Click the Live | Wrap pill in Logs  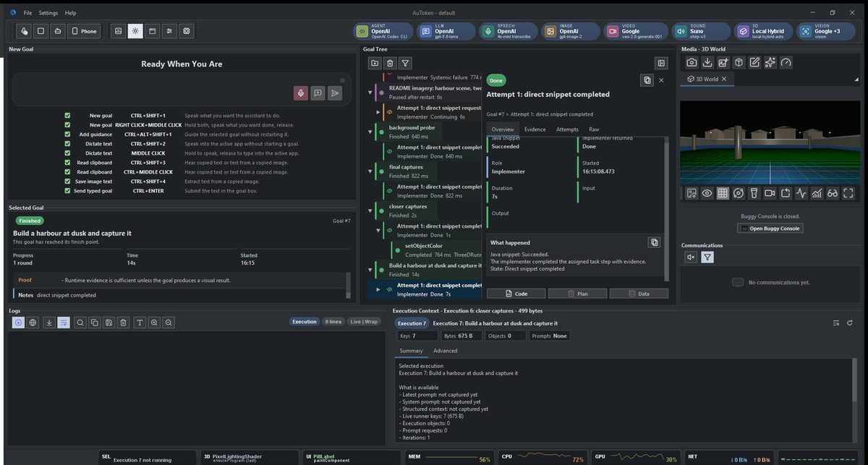tap(364, 322)
